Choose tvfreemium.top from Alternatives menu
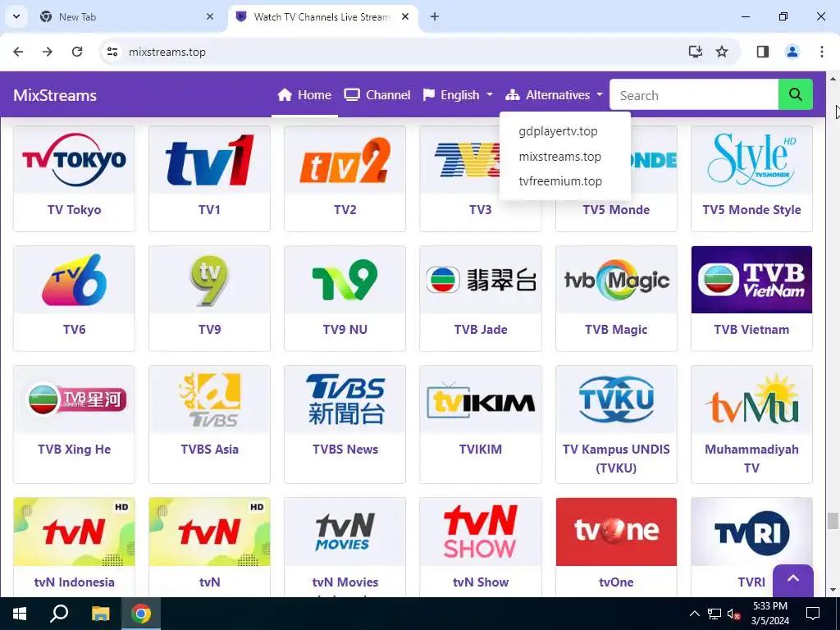 click(x=559, y=181)
